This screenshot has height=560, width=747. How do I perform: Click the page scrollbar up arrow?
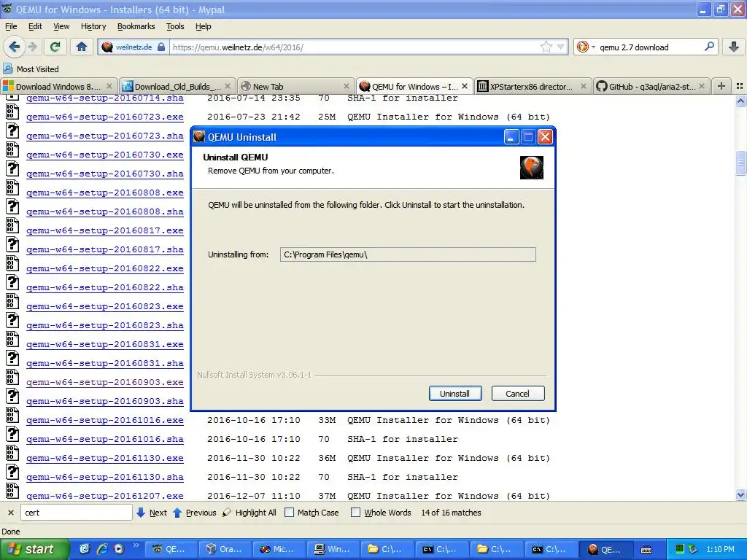(740, 101)
